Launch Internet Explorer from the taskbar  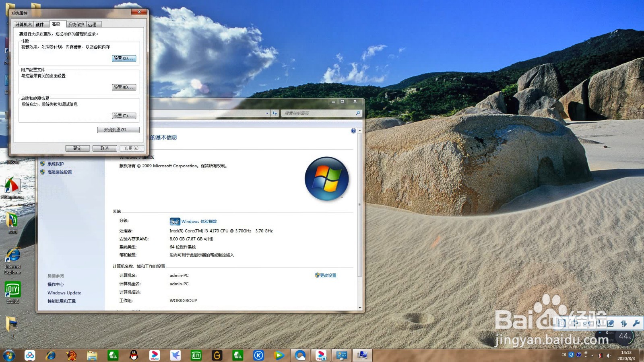(51, 355)
